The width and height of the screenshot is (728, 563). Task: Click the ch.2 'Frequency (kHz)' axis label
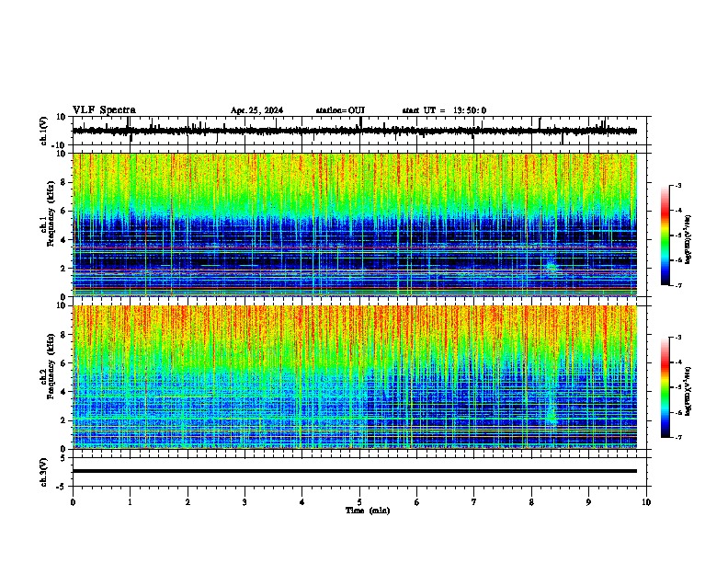[51, 365]
